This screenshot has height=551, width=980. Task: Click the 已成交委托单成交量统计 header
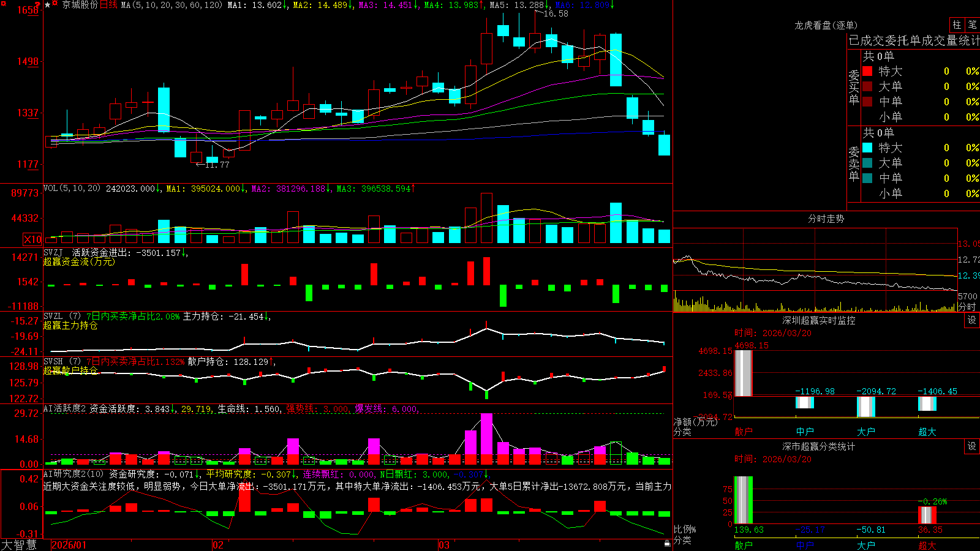[x=914, y=40]
